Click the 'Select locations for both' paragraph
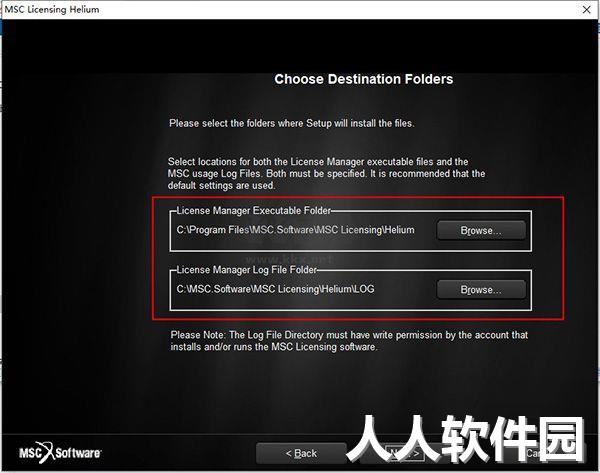This screenshot has height=473, width=600. [326, 173]
